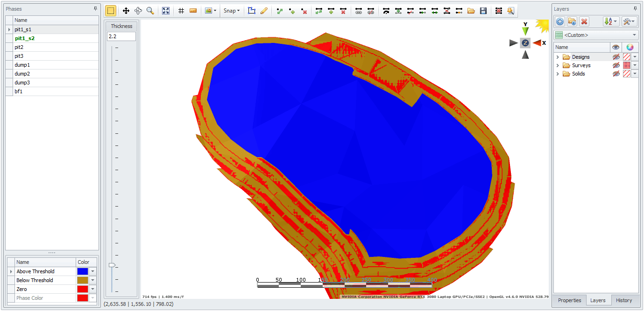Expand the Designs layer folder
The image size is (644, 311).
558,57
